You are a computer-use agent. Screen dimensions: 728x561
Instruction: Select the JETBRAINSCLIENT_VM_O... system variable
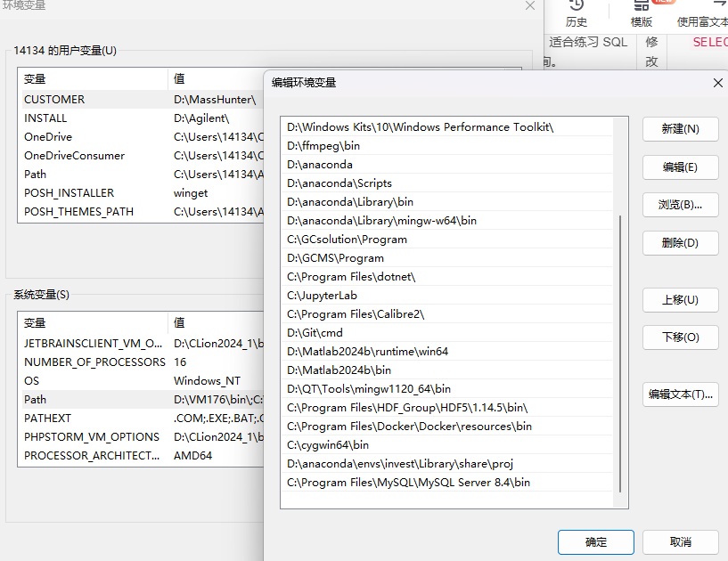141,344
